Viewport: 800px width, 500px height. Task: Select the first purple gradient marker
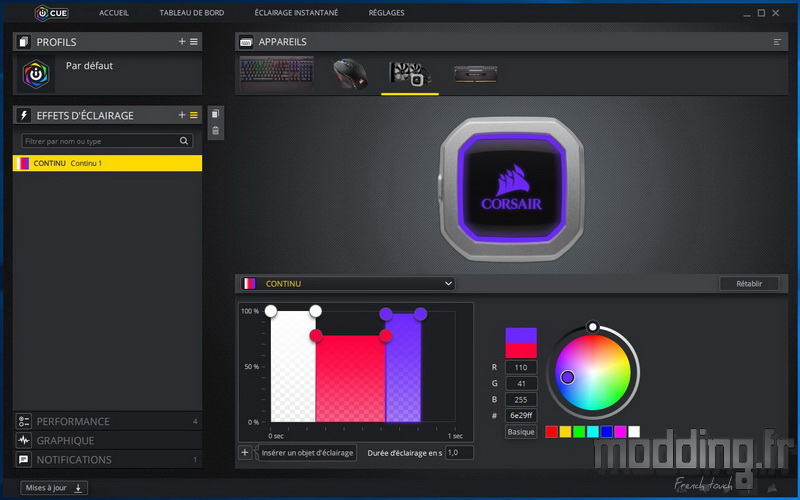386,314
